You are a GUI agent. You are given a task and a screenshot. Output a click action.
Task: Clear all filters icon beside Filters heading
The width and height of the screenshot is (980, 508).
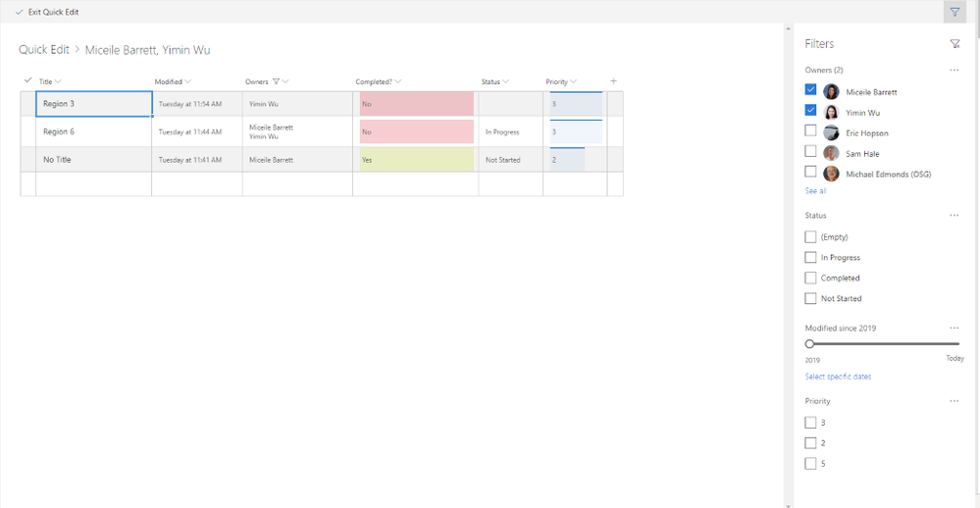pos(954,44)
